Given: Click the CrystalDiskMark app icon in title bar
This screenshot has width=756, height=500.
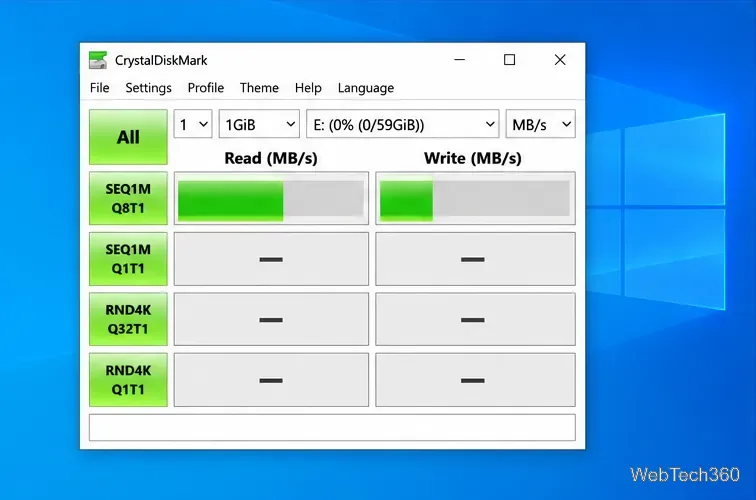Looking at the screenshot, I should point(98,60).
